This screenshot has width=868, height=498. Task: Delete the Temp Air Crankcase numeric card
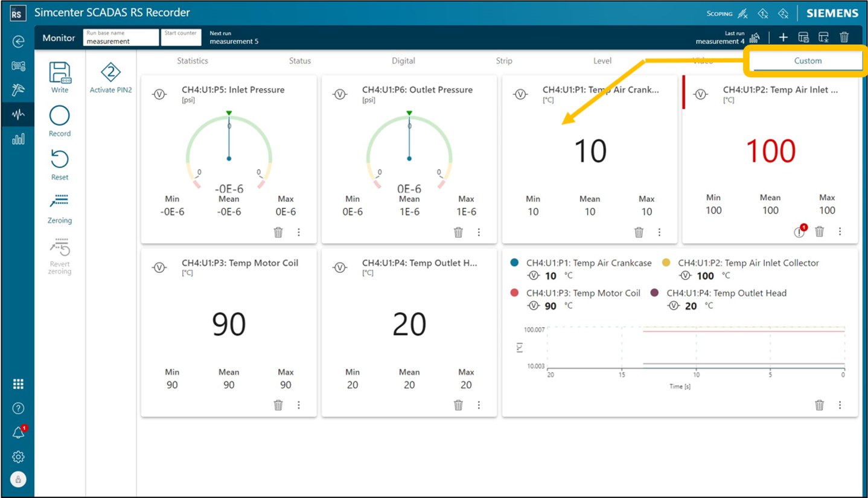tap(639, 232)
